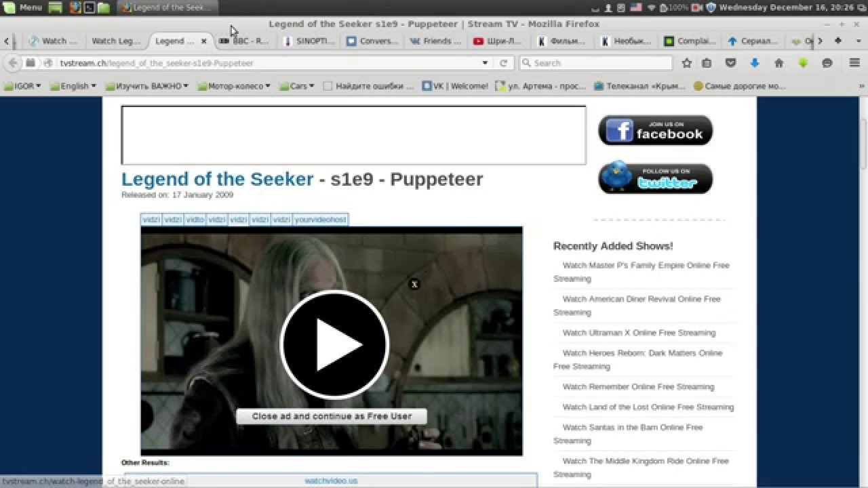Click the Wednesday December 16 clock

(786, 7)
